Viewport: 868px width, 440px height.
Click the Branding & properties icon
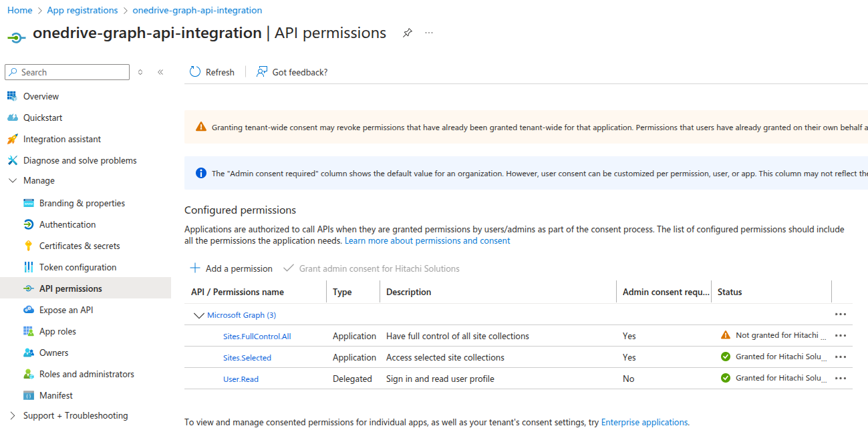click(x=28, y=203)
